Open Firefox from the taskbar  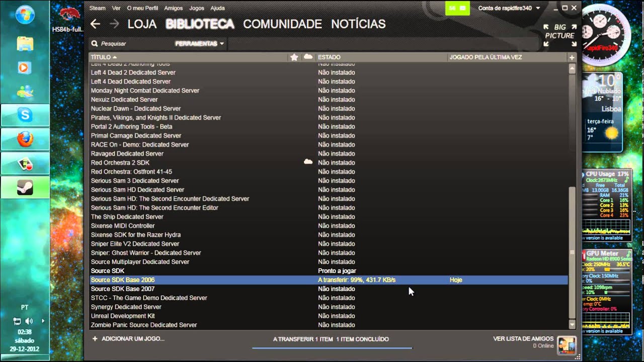point(25,139)
